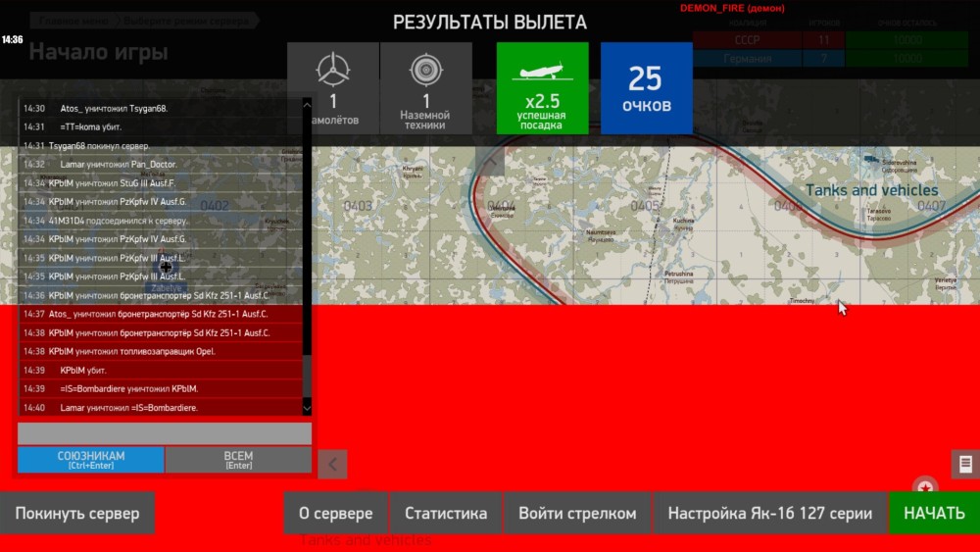Image resolution: width=980 pixels, height=552 pixels.
Task: Click the 0405 grid label on map
Action: pos(645,206)
